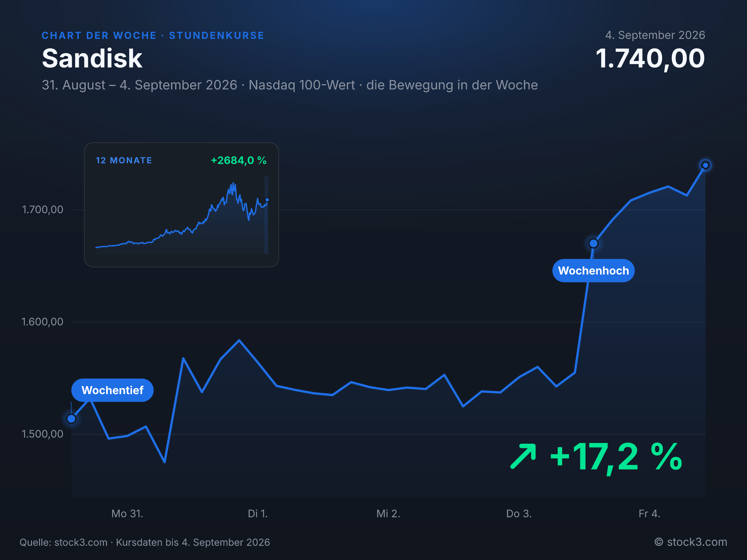Click the 1.740,00 price value
Viewport: 747px width, 560px height.
click(x=650, y=58)
